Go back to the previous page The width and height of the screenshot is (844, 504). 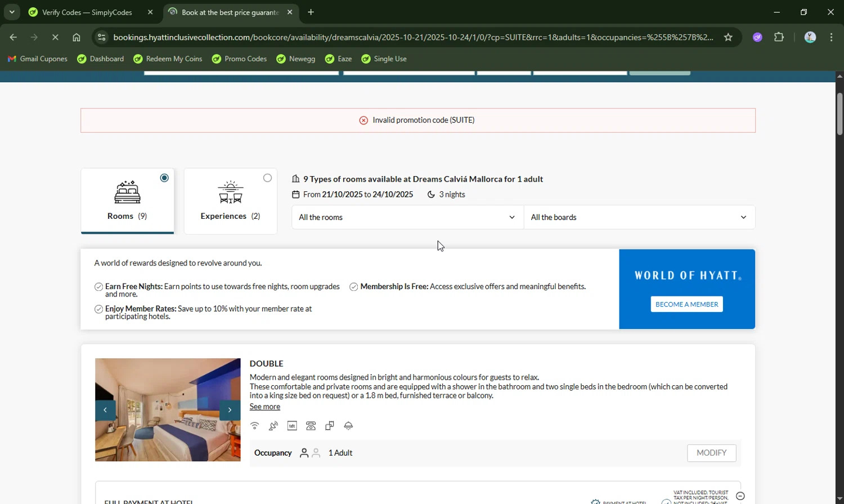pos(13,37)
